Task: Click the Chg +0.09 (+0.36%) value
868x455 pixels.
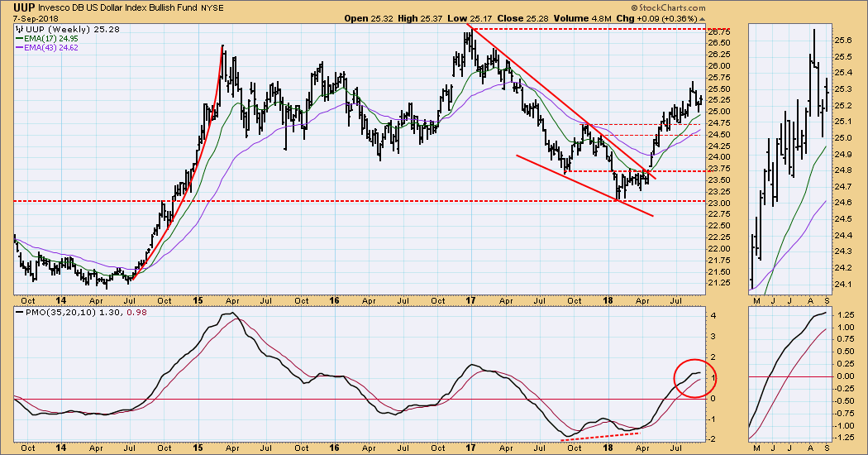Action: pyautogui.click(x=670, y=18)
